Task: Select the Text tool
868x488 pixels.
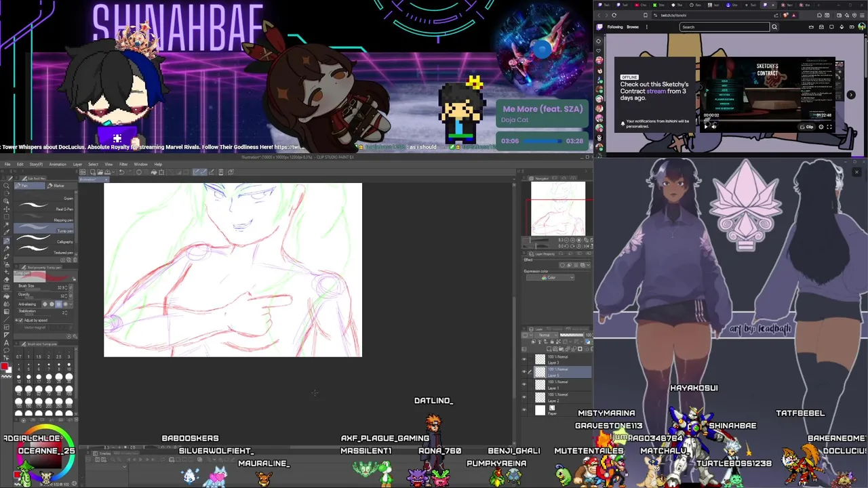Action: point(6,342)
